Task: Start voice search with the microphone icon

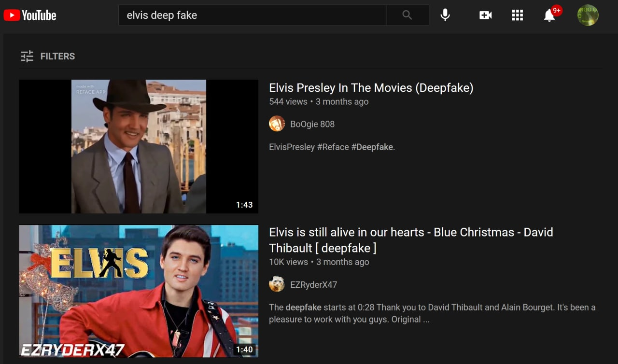Action: coord(445,15)
